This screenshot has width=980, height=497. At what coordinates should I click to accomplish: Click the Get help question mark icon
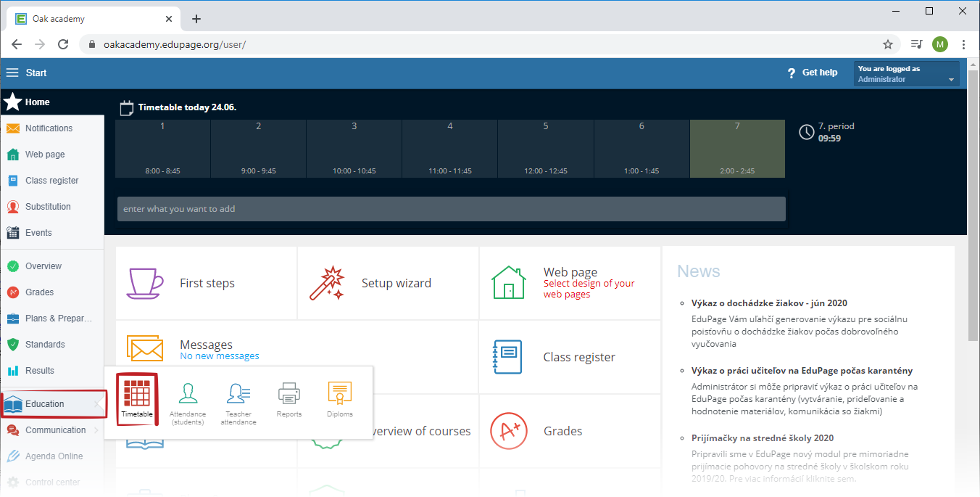792,73
